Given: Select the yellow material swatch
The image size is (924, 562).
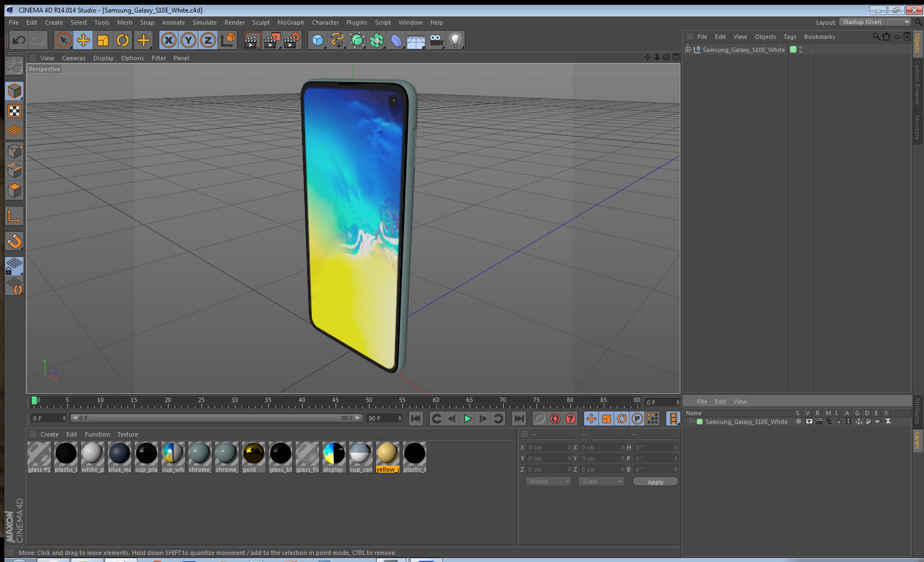Looking at the screenshot, I should 388,457.
